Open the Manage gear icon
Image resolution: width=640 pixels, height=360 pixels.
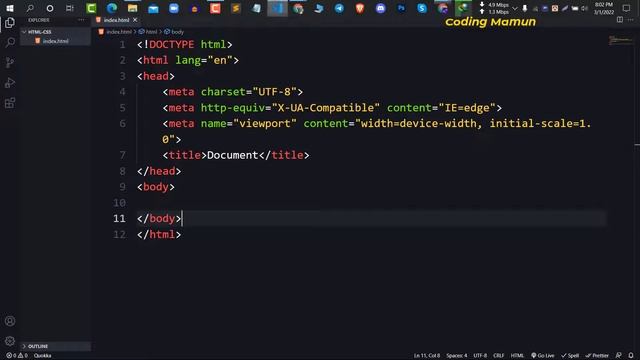tap(10, 341)
